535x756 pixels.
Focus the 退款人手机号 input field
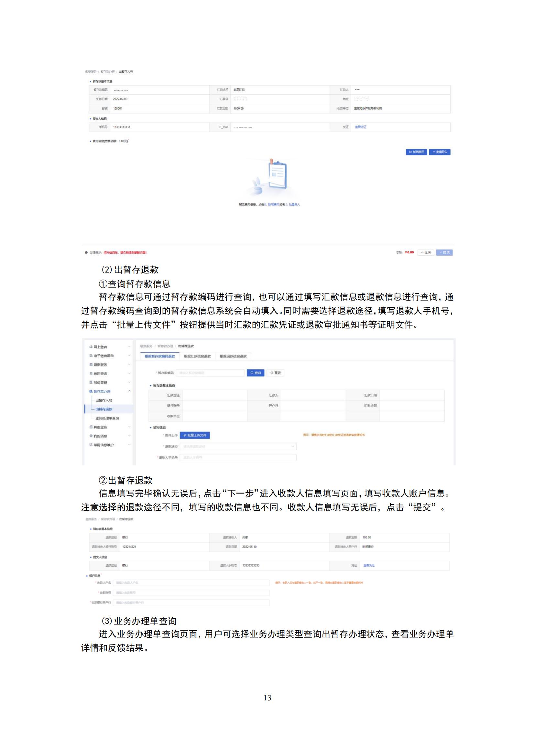tap(238, 458)
